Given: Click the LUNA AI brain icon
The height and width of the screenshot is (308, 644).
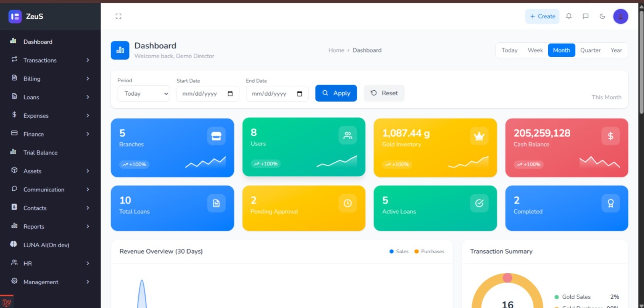Looking at the screenshot, I should (x=14, y=244).
